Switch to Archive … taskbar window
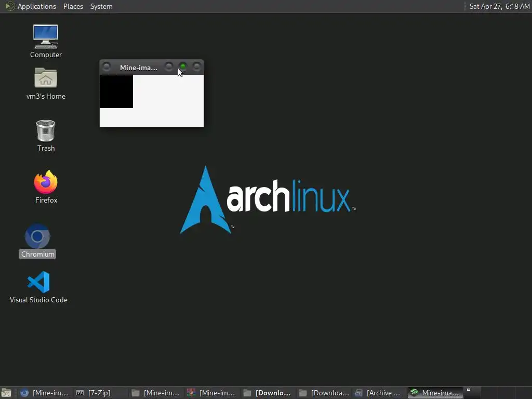The height and width of the screenshot is (399, 532). [x=378, y=393]
